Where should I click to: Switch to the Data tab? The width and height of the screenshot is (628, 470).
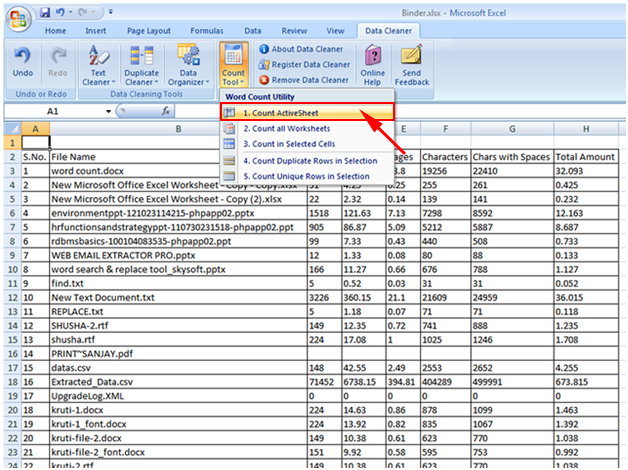coord(253,31)
